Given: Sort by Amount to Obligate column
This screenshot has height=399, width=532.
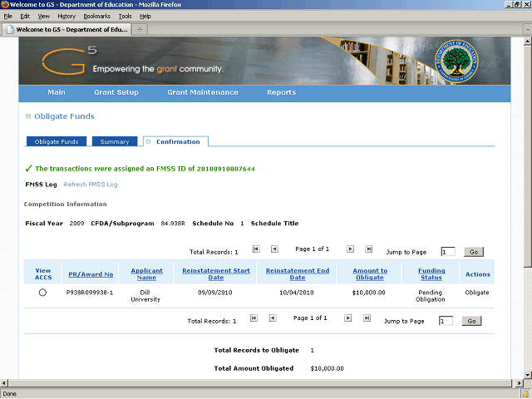Looking at the screenshot, I should (370, 274).
